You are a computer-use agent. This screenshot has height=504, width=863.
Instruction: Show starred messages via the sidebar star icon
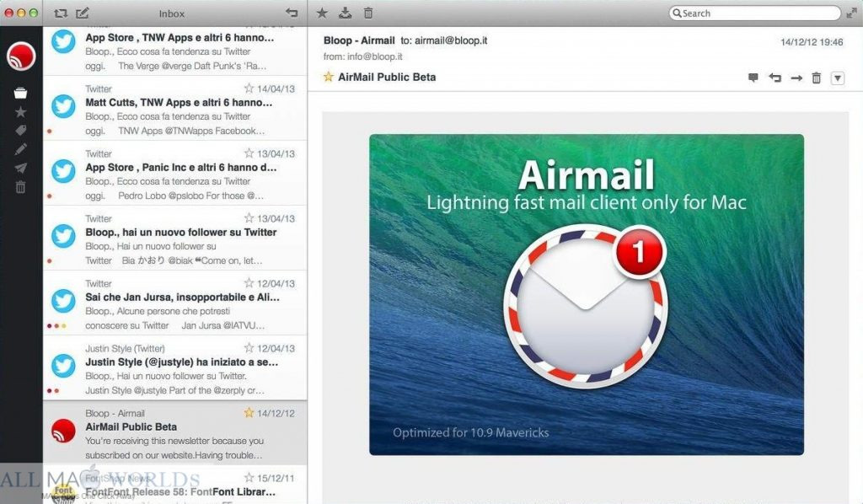coord(20,112)
